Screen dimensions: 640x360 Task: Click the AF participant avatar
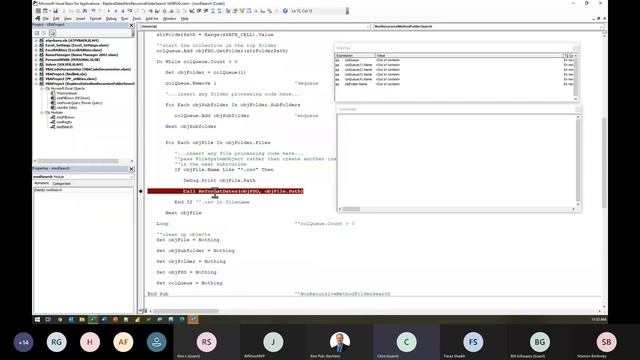click(x=123, y=342)
